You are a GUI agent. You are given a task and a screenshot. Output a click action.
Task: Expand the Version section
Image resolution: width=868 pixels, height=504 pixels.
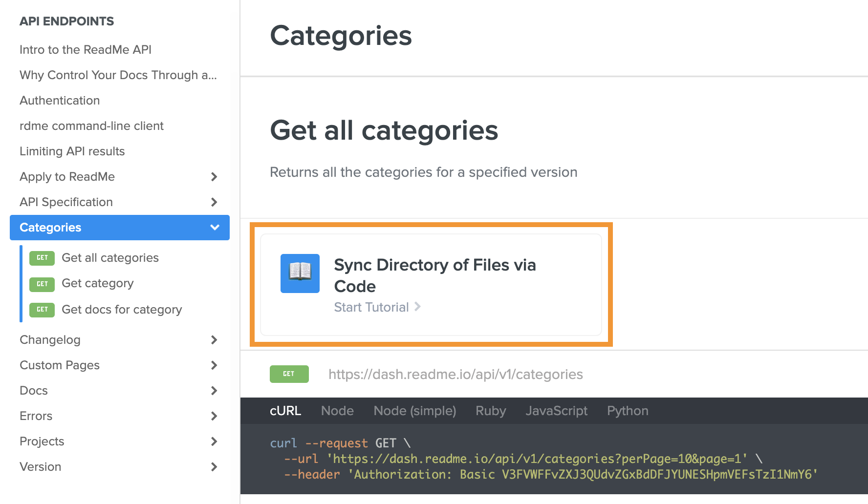(x=214, y=467)
